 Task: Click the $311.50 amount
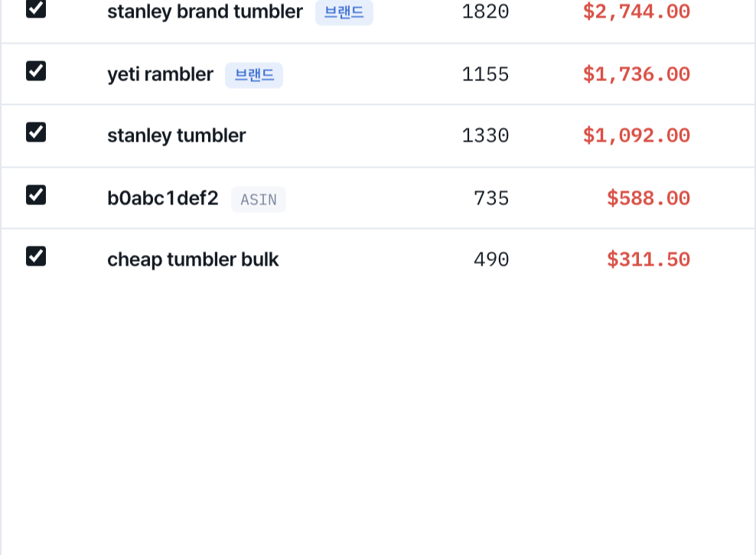[x=648, y=260]
